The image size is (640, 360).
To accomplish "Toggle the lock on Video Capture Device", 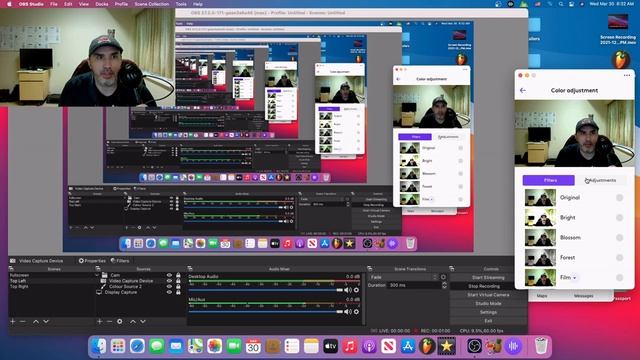I will pyautogui.click(x=178, y=281).
